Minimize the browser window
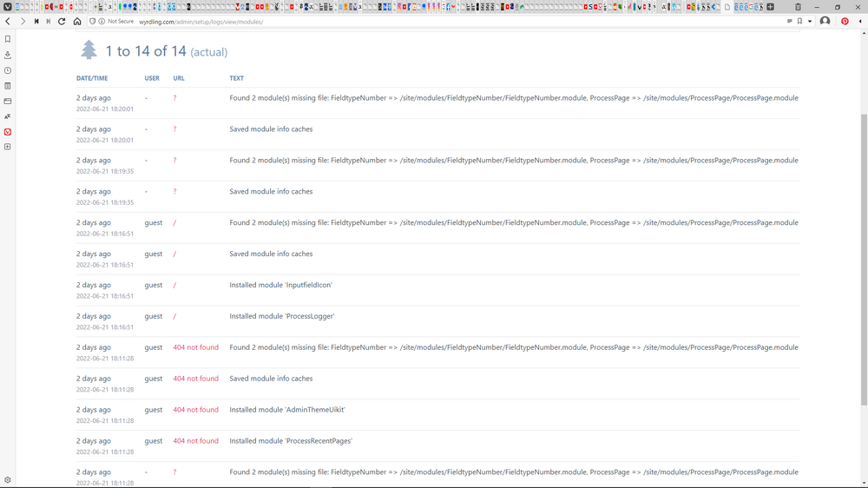The image size is (868, 488). coord(817,7)
